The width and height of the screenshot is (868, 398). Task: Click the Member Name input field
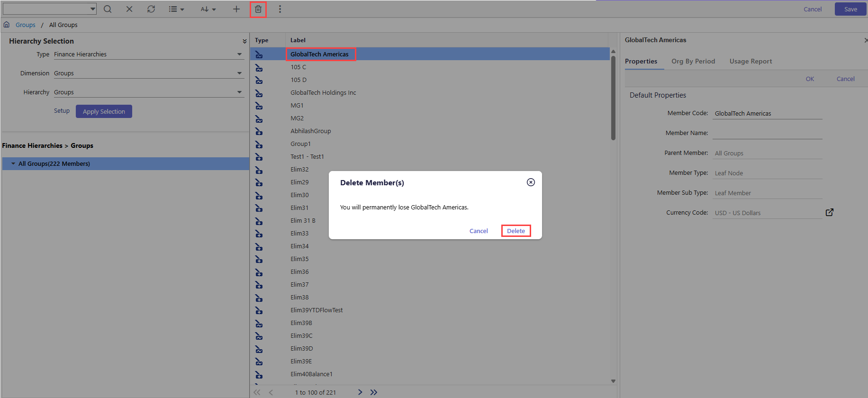(767, 133)
